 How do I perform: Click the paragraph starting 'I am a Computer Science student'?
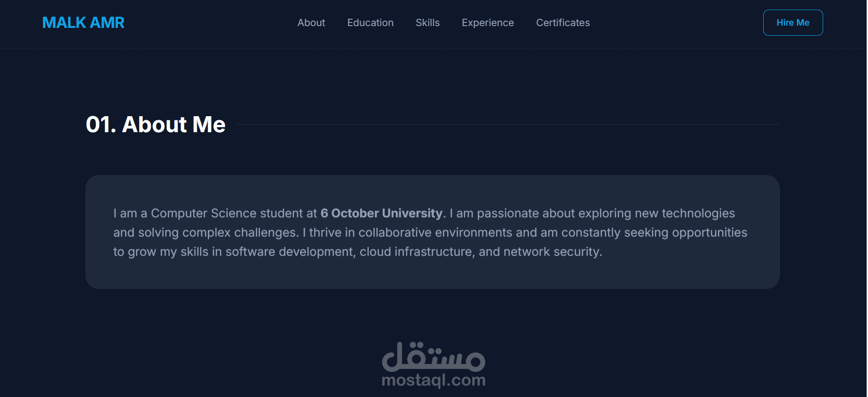click(x=430, y=232)
